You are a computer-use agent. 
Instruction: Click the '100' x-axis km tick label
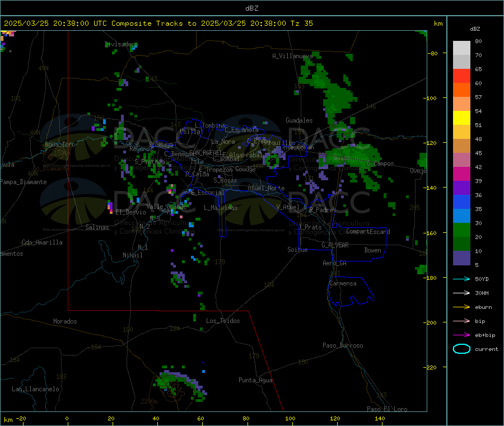point(290,418)
